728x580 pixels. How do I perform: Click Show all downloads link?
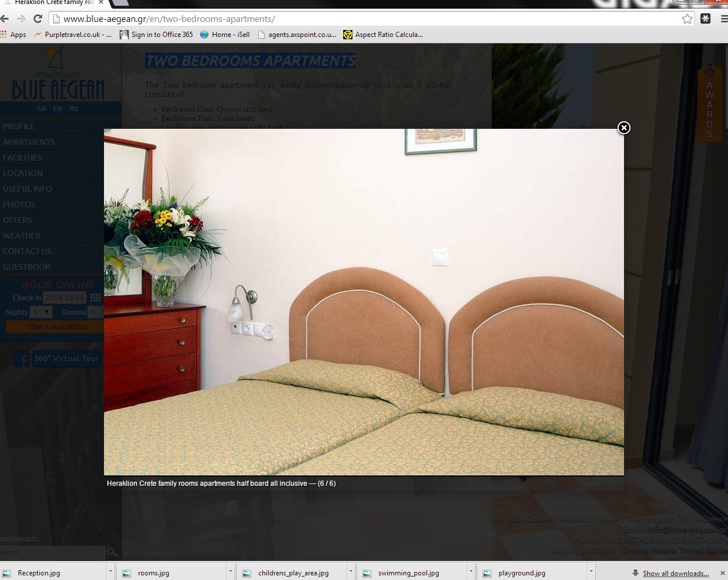click(675, 574)
